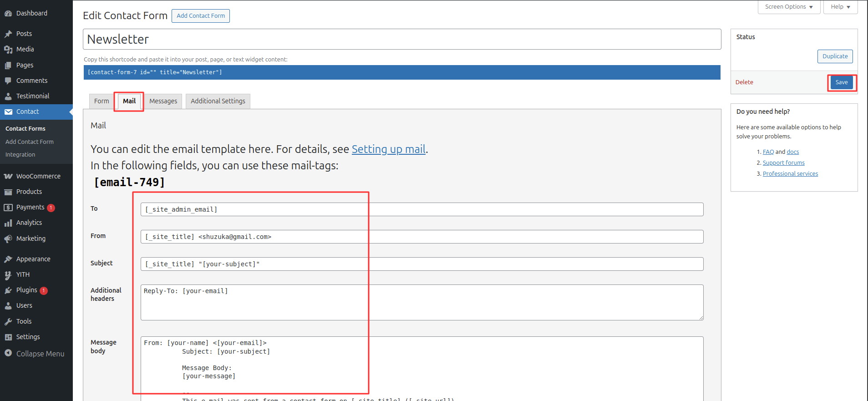Screen dimensions: 868x401
Task: Open Media via its sidebar icon
Action: pyautogui.click(x=8, y=49)
